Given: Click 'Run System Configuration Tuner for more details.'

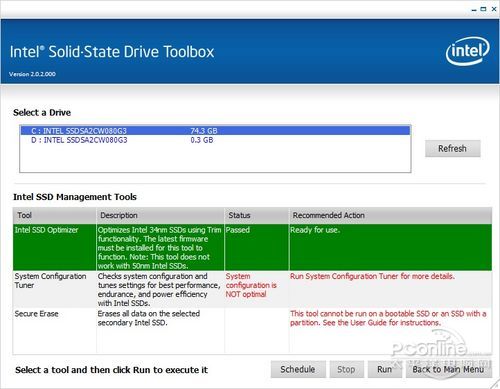Looking at the screenshot, I should pyautogui.click(x=372, y=276).
